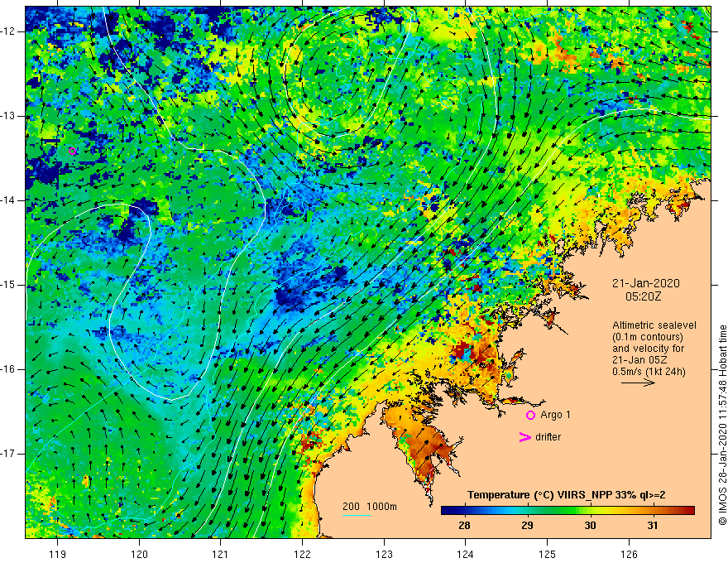Click longitude label 125
The image size is (728, 563).
(x=547, y=554)
